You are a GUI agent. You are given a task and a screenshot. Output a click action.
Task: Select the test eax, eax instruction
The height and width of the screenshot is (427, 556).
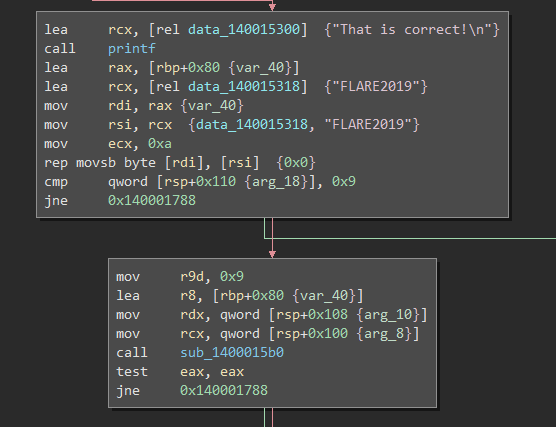coord(180,372)
